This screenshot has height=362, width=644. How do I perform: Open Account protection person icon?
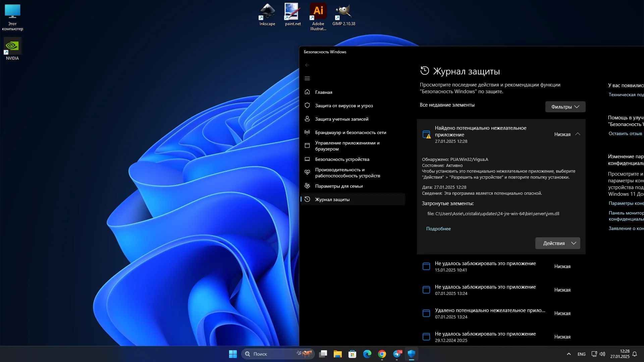pos(307,119)
